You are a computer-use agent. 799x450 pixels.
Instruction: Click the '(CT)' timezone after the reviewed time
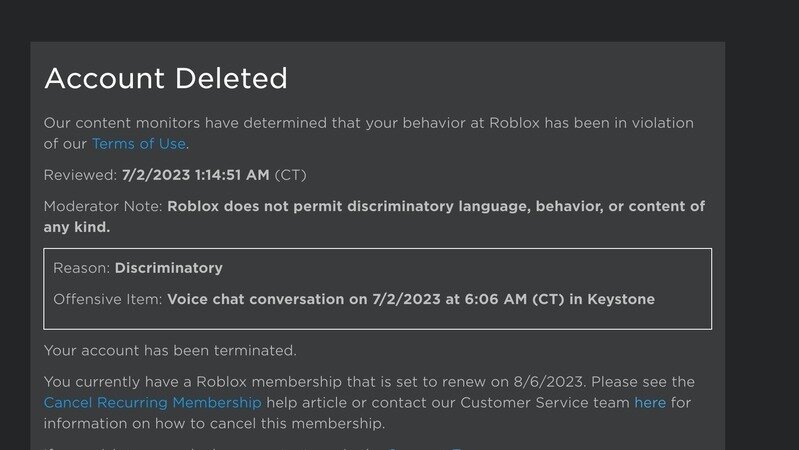(290, 175)
